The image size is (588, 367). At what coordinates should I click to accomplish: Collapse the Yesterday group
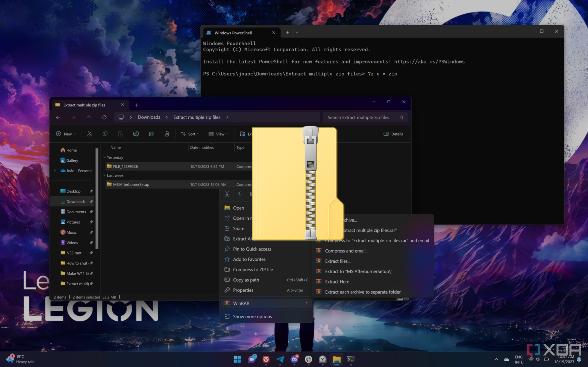click(105, 157)
